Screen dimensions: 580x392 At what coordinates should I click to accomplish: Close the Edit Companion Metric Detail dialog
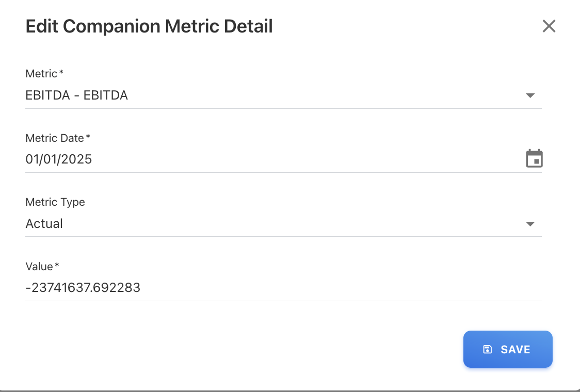click(x=549, y=26)
